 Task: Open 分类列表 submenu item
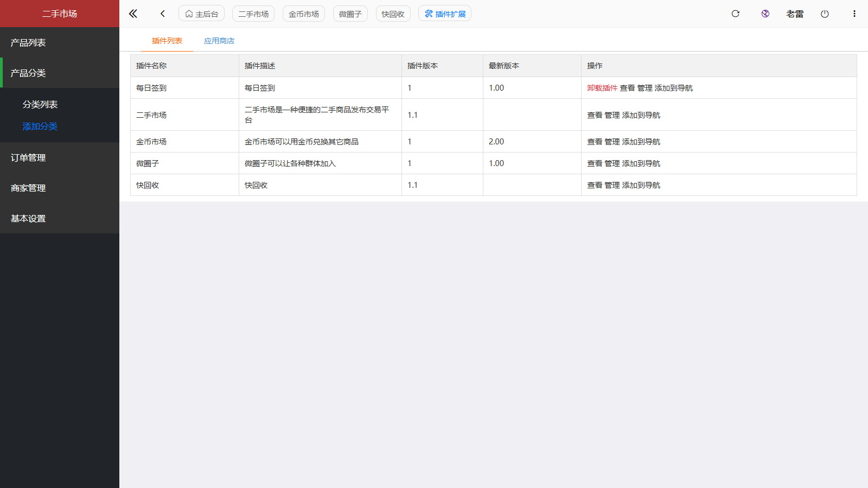point(40,105)
